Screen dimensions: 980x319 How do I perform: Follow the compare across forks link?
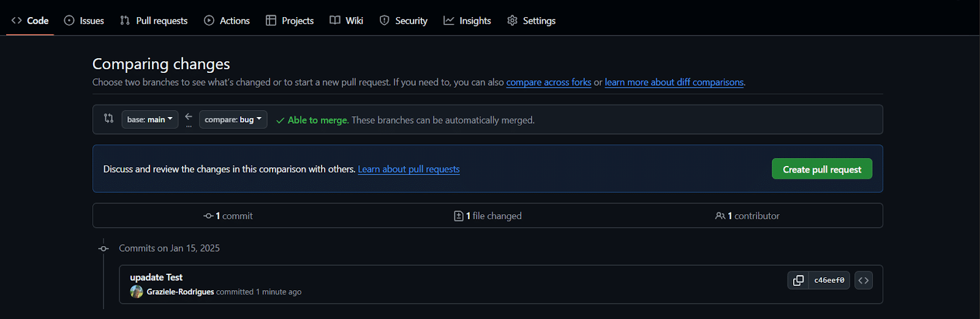coord(548,82)
